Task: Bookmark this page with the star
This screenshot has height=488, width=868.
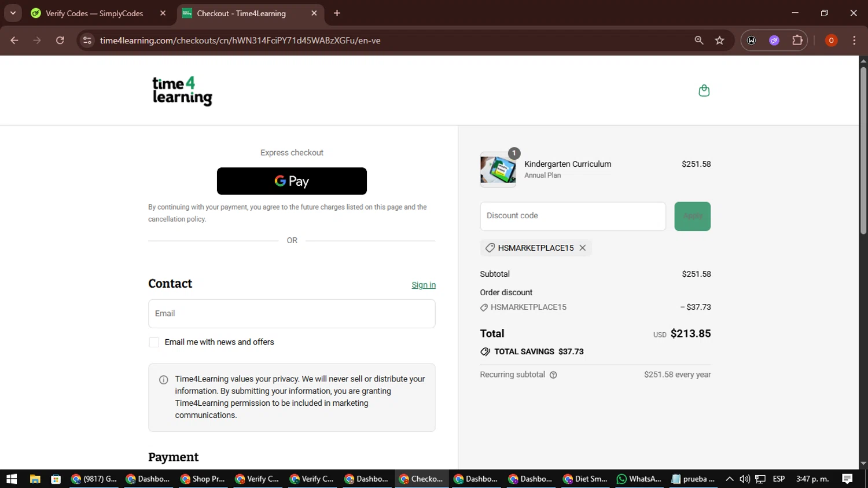Action: point(720,41)
